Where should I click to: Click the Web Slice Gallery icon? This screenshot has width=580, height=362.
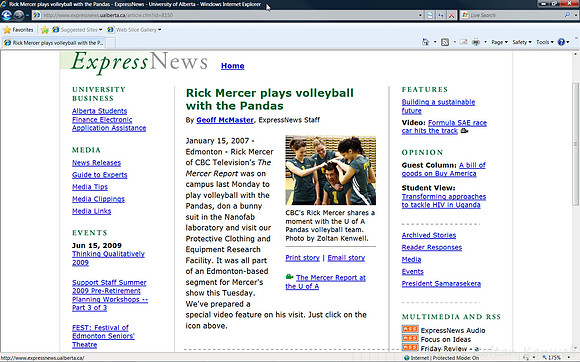click(x=110, y=30)
